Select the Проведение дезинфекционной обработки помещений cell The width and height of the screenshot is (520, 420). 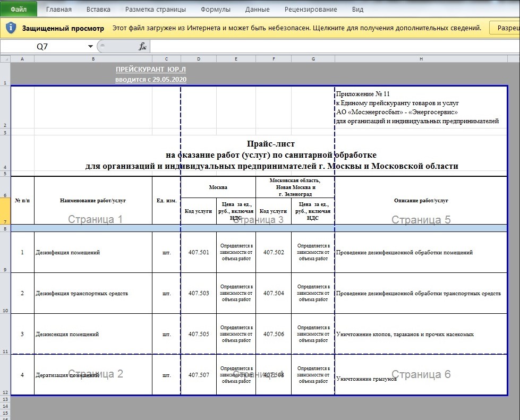[421, 252]
